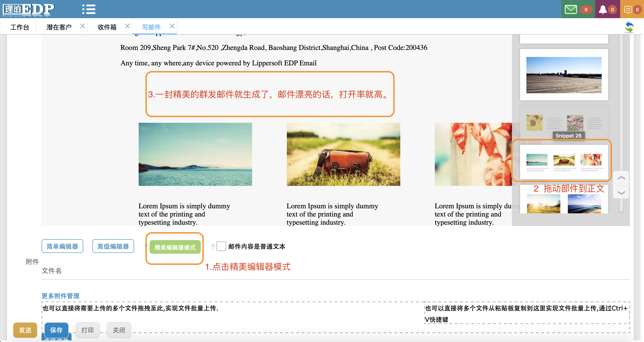Switch to the 工作台 tab

(20, 27)
